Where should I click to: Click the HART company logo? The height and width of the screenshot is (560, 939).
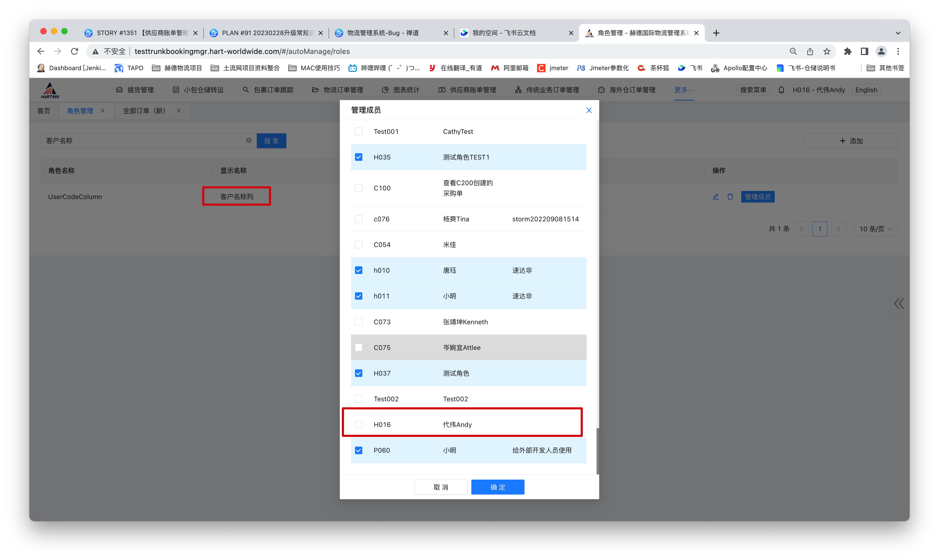[50, 90]
